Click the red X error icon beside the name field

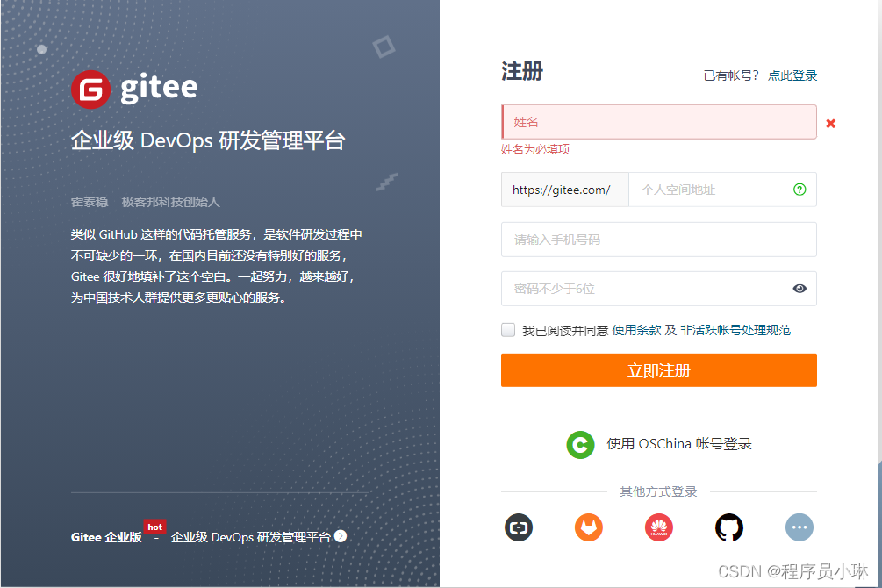pos(830,123)
